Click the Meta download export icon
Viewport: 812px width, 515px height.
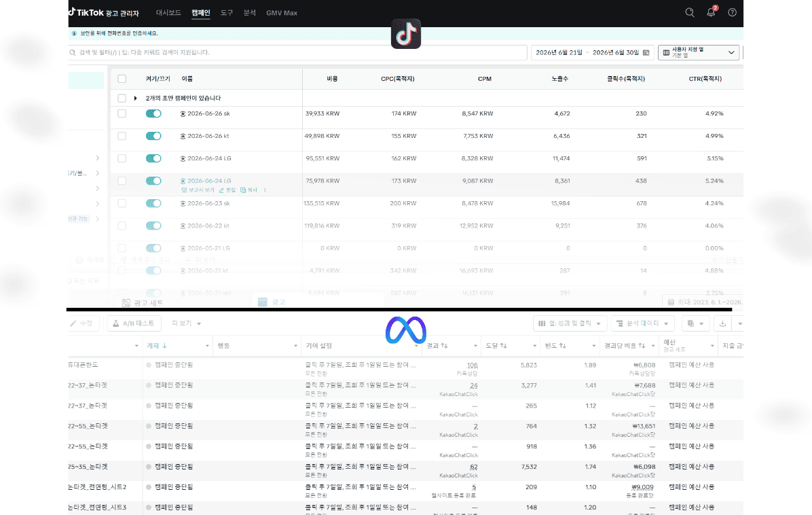[x=722, y=323]
